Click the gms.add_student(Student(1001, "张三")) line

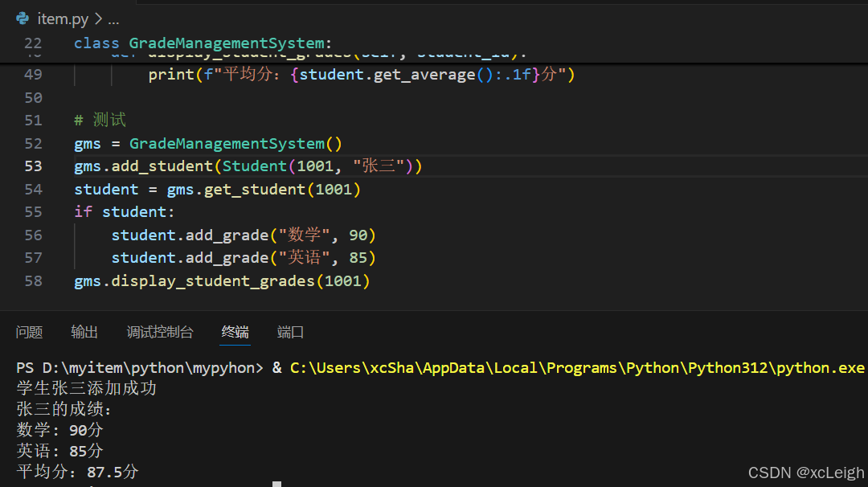(x=248, y=166)
